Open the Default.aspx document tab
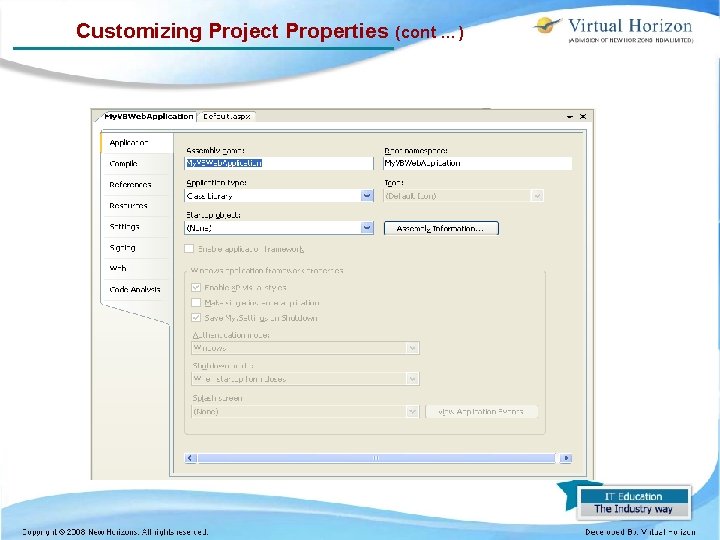720x540 pixels. [x=226, y=117]
